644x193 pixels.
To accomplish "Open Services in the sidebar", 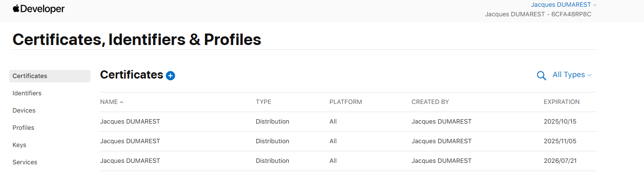I will [25, 162].
